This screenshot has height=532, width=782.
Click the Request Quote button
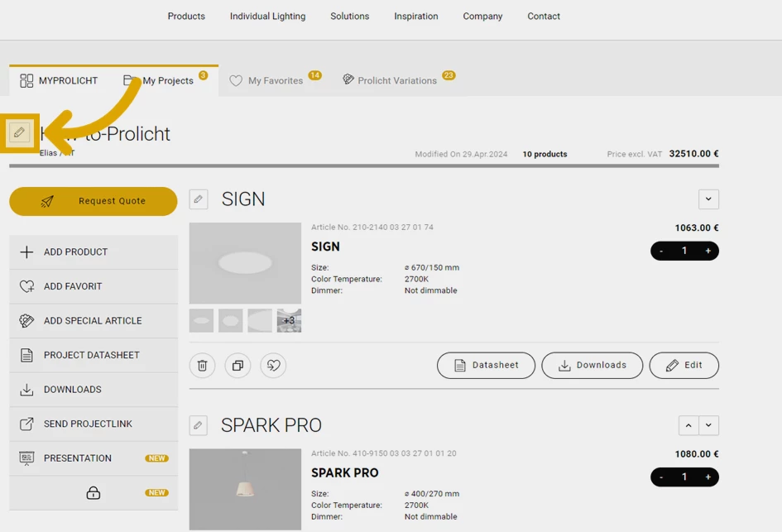(94, 201)
